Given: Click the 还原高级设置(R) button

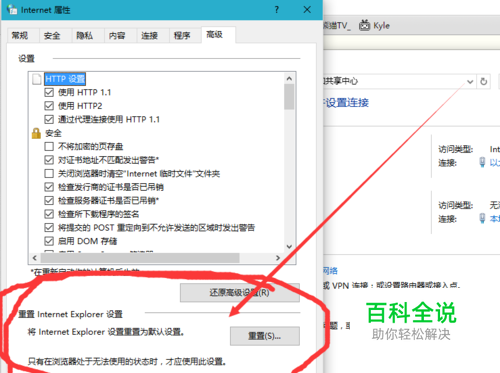Looking at the screenshot, I should click(x=240, y=293).
